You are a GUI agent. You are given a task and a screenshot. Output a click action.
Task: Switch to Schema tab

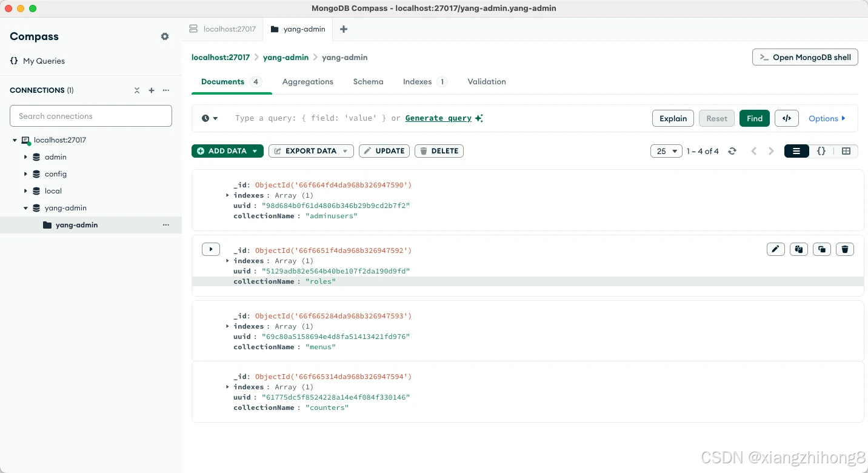coord(368,82)
